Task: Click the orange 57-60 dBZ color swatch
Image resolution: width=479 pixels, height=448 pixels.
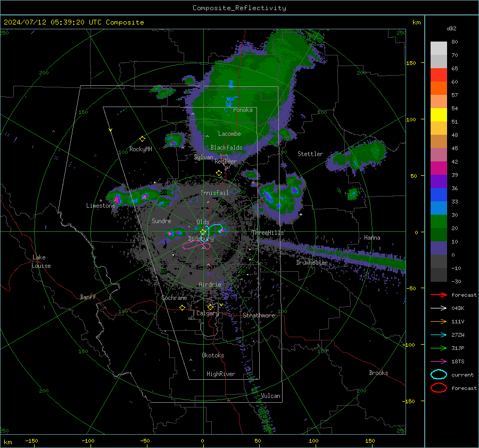Action: click(x=439, y=88)
